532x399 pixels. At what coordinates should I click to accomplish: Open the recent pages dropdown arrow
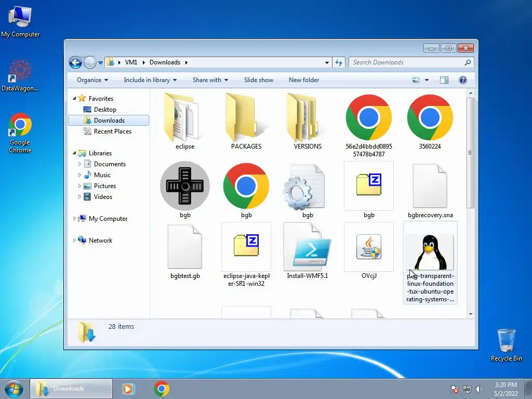coord(100,63)
